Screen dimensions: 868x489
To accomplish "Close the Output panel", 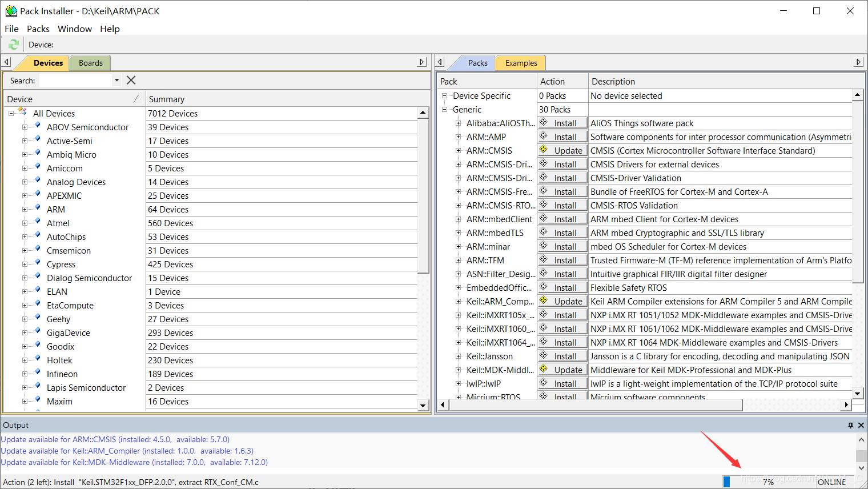I will point(861,425).
